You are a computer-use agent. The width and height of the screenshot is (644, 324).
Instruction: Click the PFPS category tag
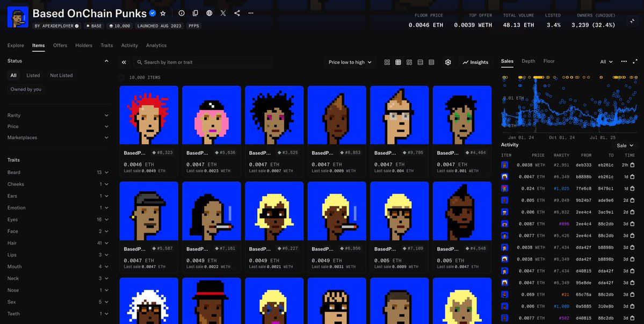[194, 26]
